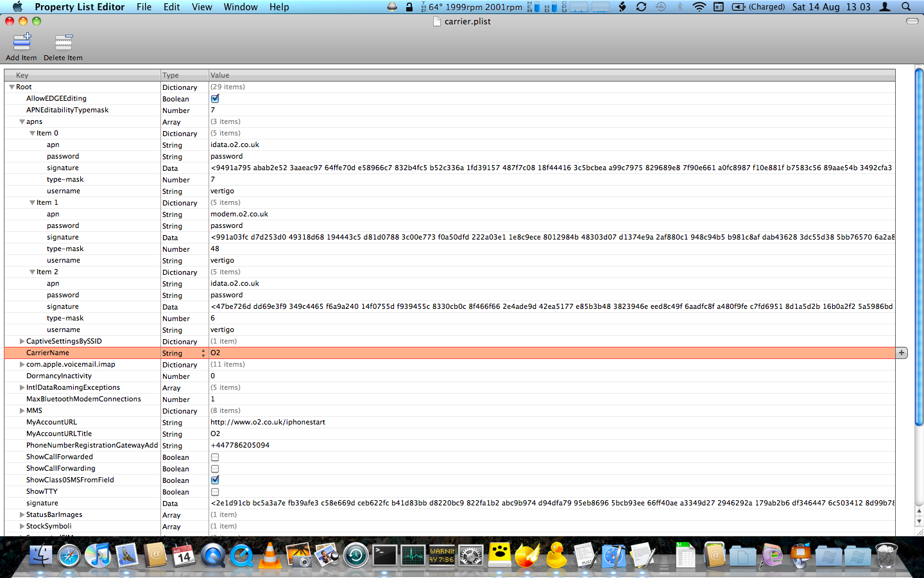Open the Wi-Fi status menu
The image size is (924, 578).
699,6
